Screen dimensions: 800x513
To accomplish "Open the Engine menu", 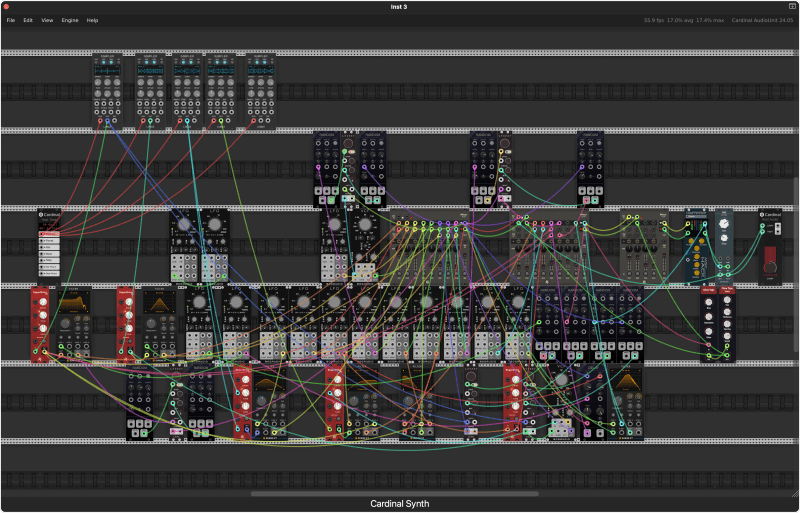I will coord(70,20).
